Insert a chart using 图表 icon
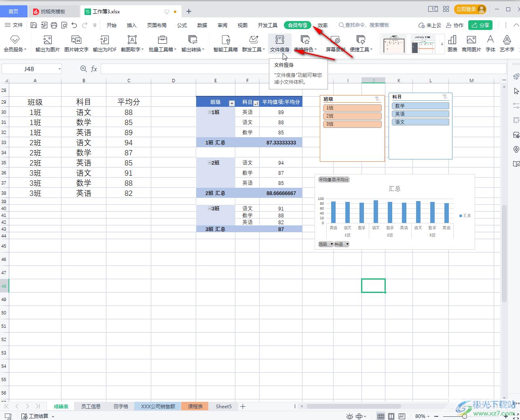 coord(452,44)
